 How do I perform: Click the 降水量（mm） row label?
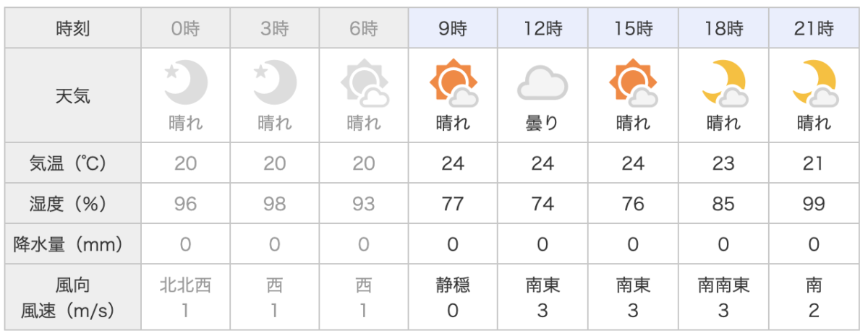[73, 244]
